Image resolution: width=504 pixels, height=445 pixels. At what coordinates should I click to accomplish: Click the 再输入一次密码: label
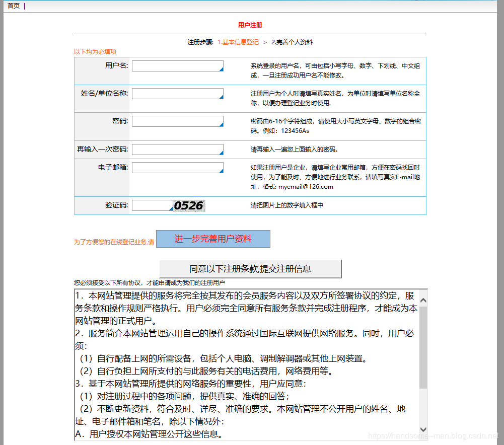(103, 149)
